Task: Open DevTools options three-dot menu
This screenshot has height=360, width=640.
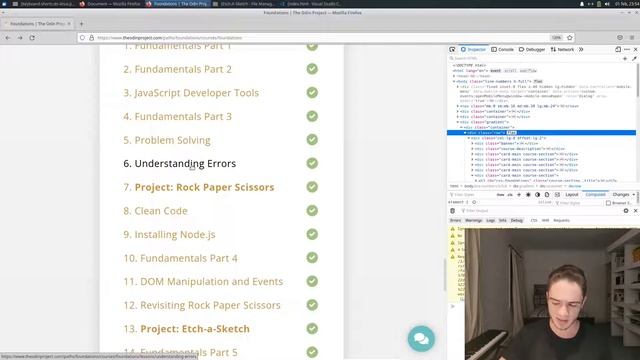Action: coord(627,49)
